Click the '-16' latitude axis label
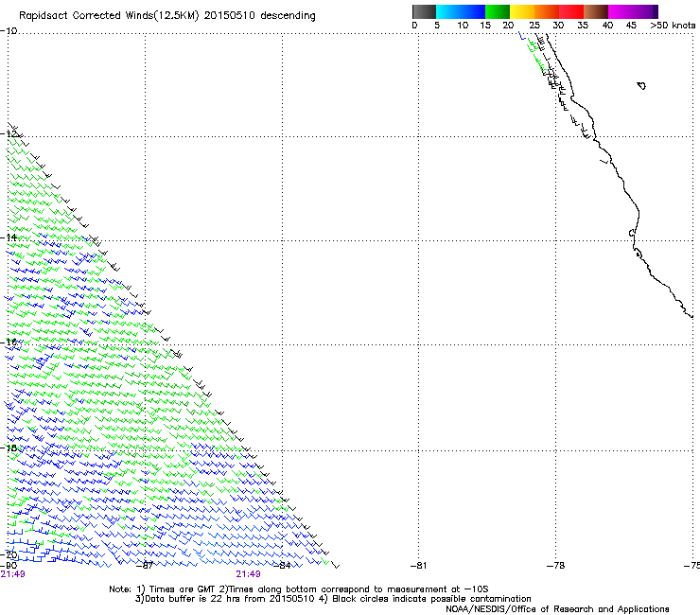Image resolution: width=700 pixels, height=615 pixels. pyautogui.click(x=9, y=343)
